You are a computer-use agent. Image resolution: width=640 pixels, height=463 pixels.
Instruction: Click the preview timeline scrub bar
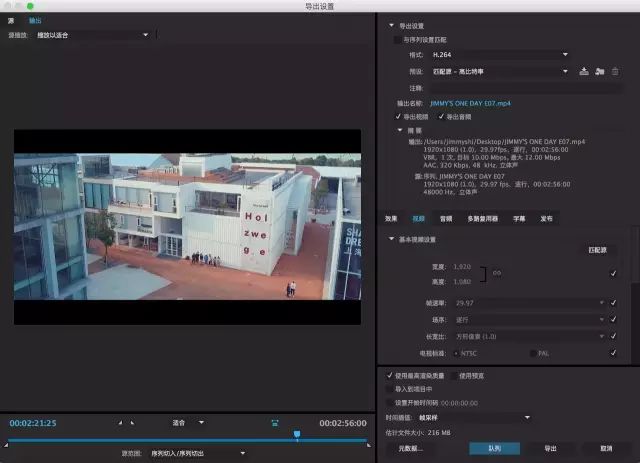pos(187,440)
